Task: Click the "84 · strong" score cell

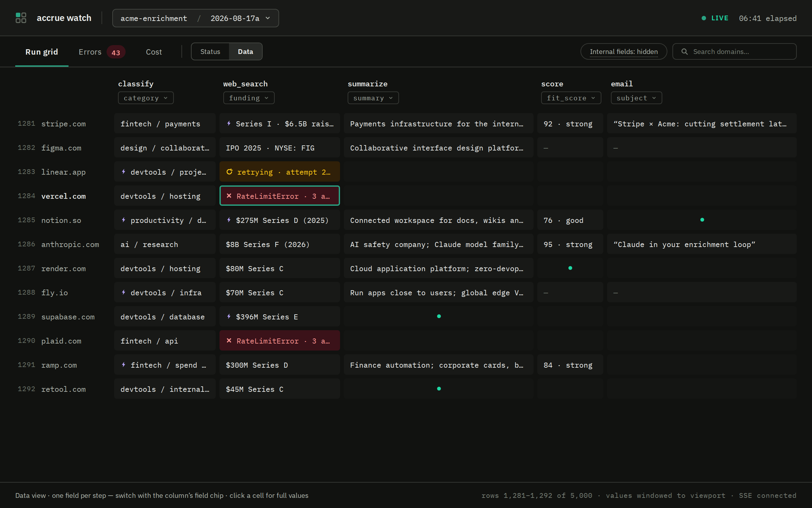Action: [570, 364]
